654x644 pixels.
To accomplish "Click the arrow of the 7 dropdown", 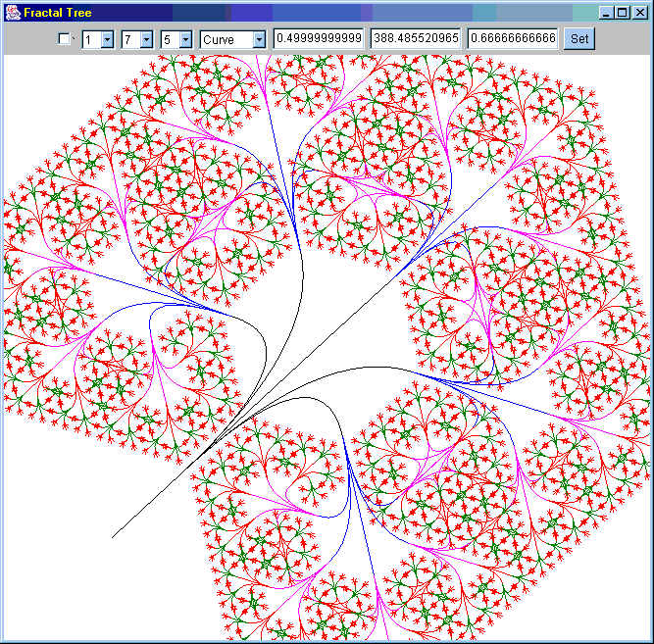I will coord(146,39).
